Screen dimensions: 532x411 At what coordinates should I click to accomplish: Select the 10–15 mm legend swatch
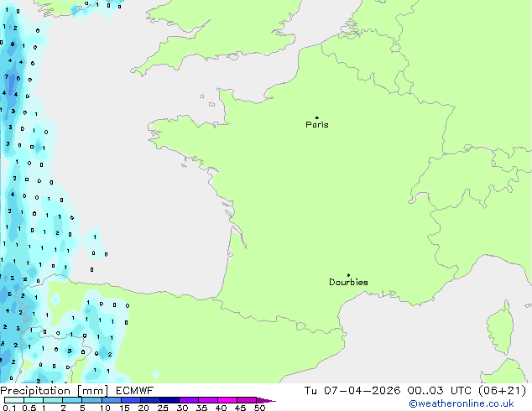pyautogui.click(x=111, y=400)
